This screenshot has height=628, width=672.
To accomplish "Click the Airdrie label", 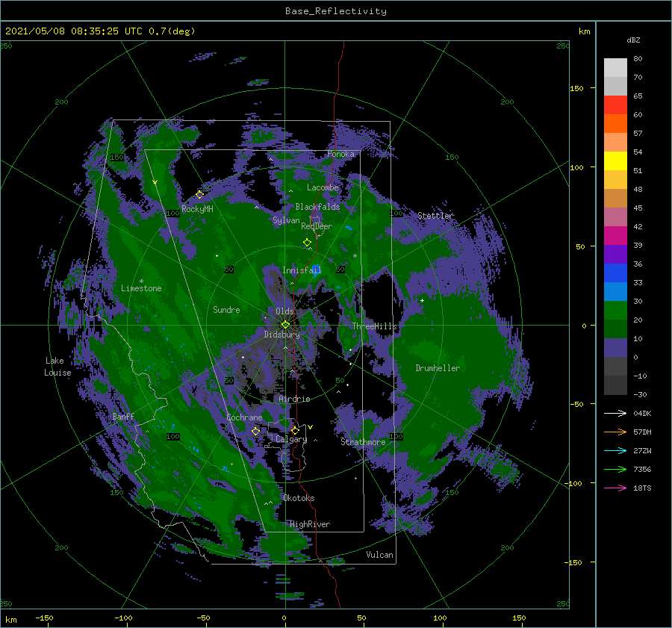I will [294, 399].
